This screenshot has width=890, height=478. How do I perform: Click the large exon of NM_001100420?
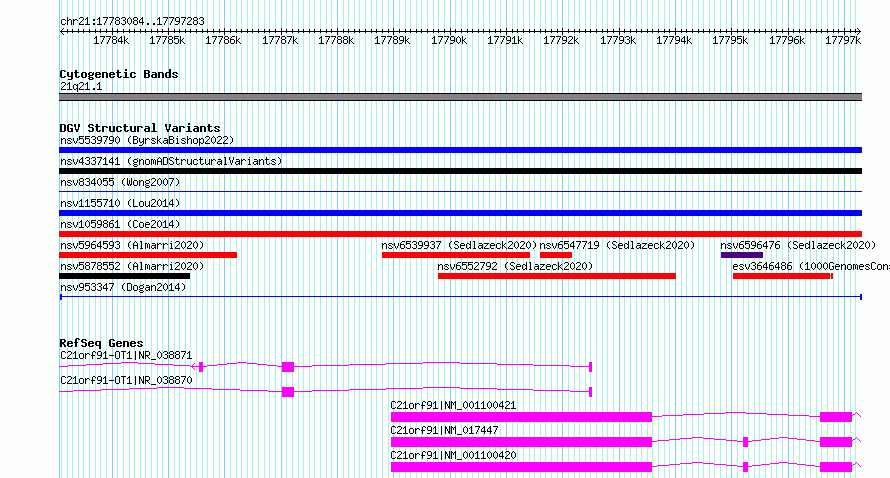coord(521,467)
